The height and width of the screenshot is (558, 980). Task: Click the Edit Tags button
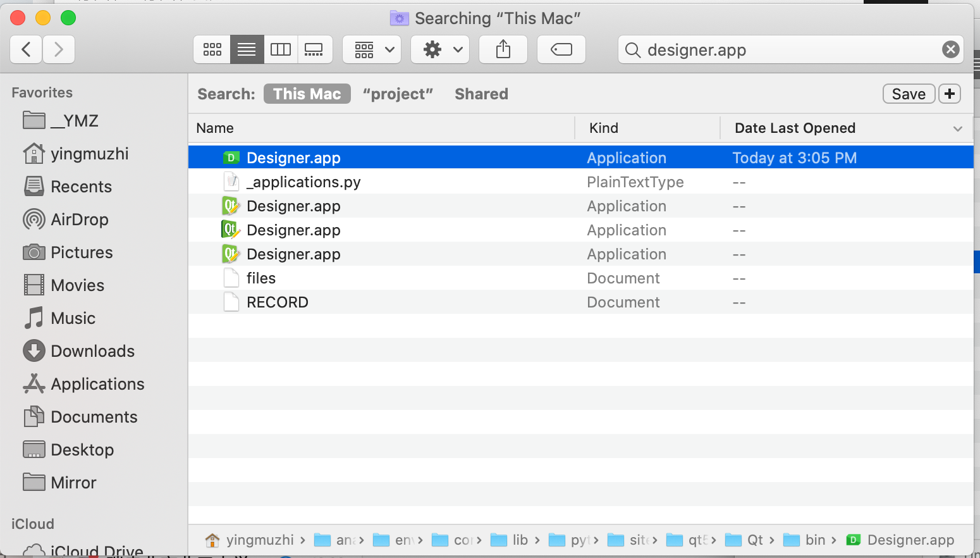coord(561,49)
